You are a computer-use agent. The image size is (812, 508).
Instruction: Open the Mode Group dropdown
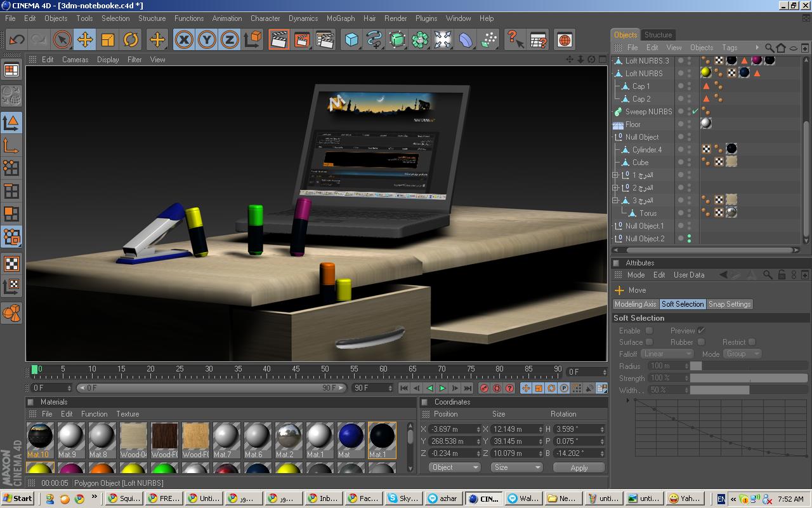[742, 354]
